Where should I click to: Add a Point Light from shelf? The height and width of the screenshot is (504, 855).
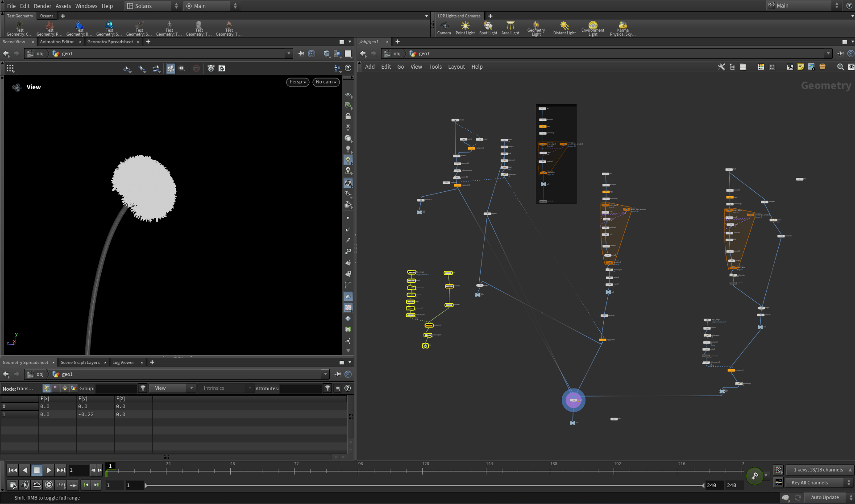click(x=465, y=28)
